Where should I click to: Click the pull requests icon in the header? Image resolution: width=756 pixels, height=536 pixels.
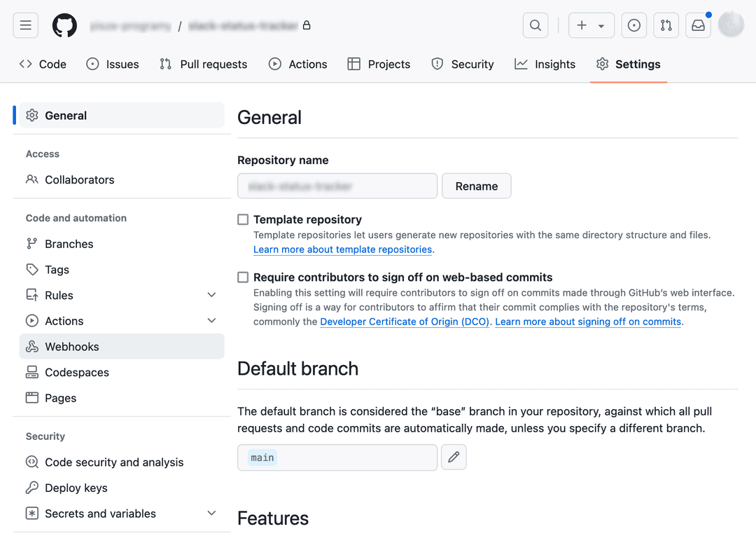[x=666, y=25]
